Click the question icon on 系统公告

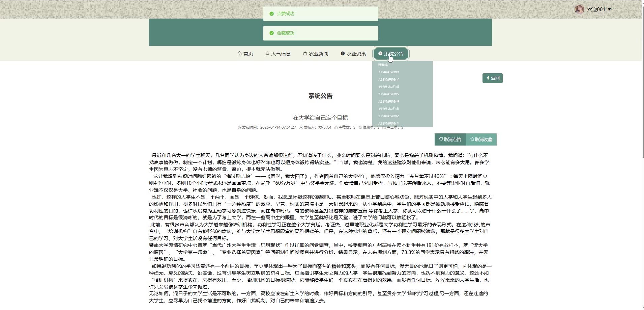[x=380, y=54]
